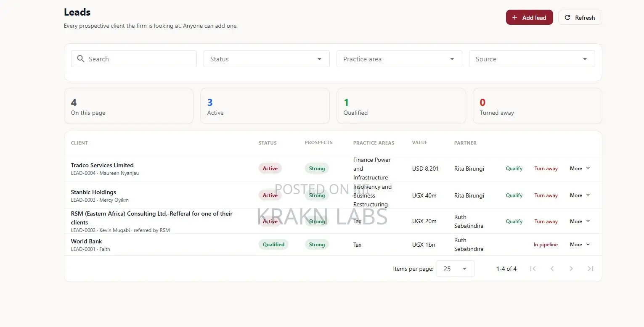Click the VALUE column header

tap(420, 142)
